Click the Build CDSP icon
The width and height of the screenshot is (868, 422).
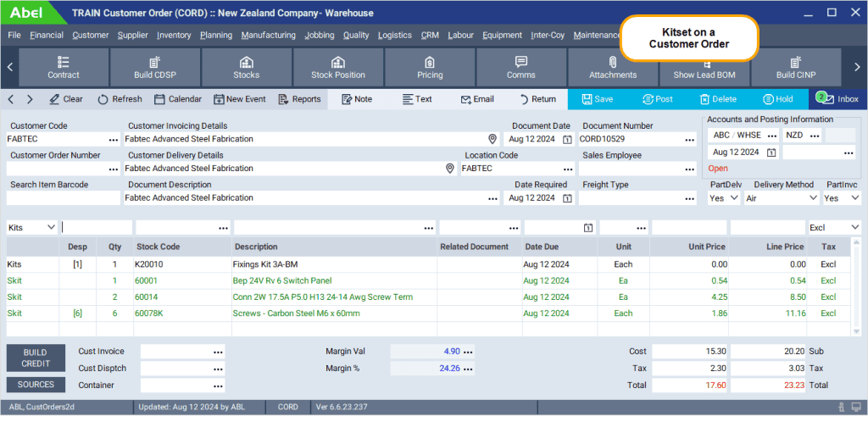pos(154,67)
